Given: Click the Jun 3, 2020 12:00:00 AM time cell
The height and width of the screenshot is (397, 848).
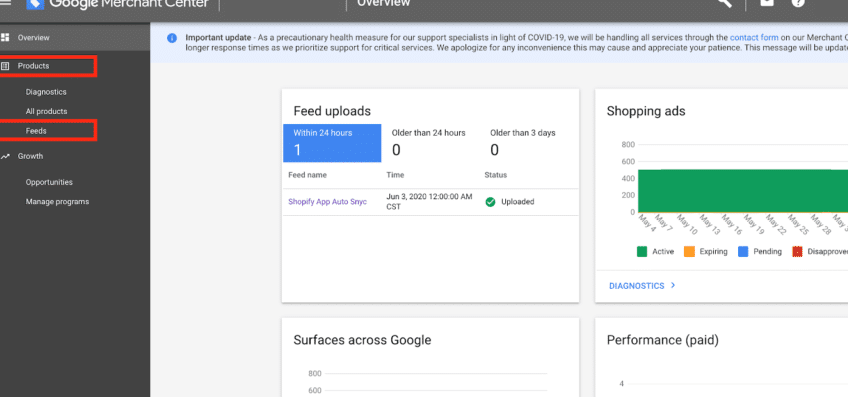Looking at the screenshot, I should point(429,202).
